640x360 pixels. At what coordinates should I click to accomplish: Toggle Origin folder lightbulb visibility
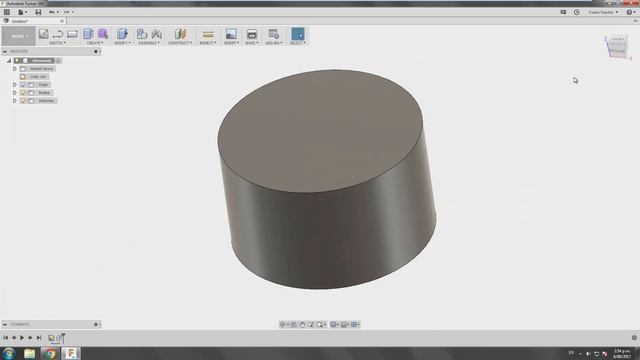click(23, 84)
